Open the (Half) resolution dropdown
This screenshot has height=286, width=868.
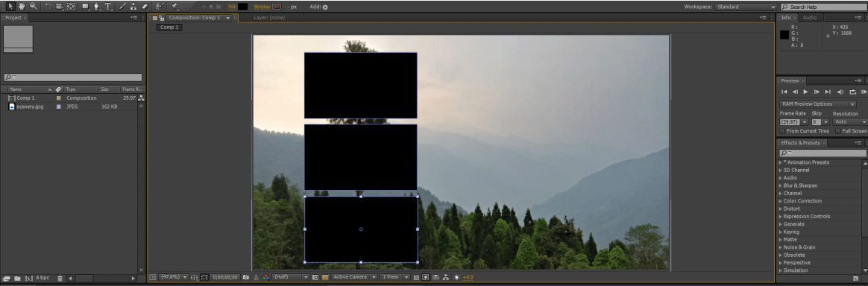coord(290,277)
